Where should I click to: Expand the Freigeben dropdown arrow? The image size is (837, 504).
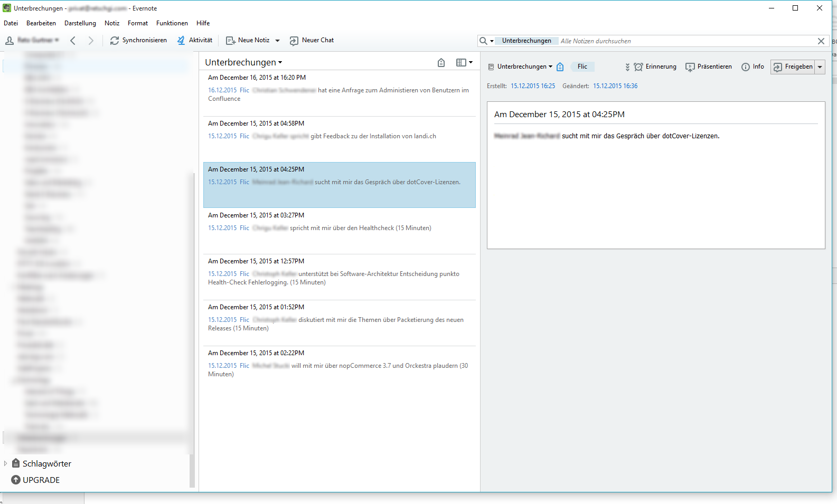tap(820, 67)
